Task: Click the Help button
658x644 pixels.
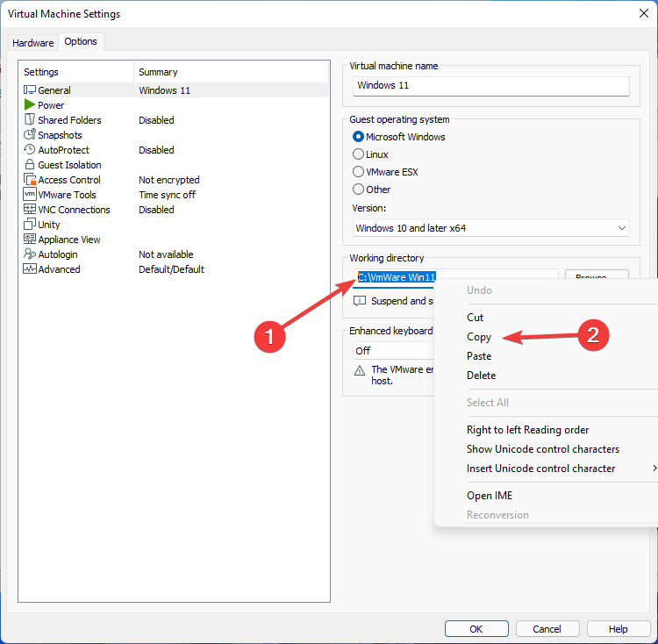Action: (x=619, y=628)
